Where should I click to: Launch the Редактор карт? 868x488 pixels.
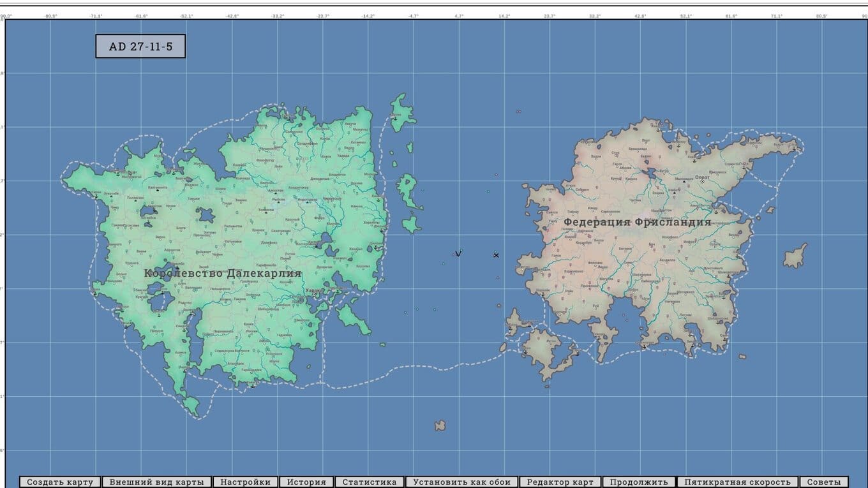[x=560, y=482]
